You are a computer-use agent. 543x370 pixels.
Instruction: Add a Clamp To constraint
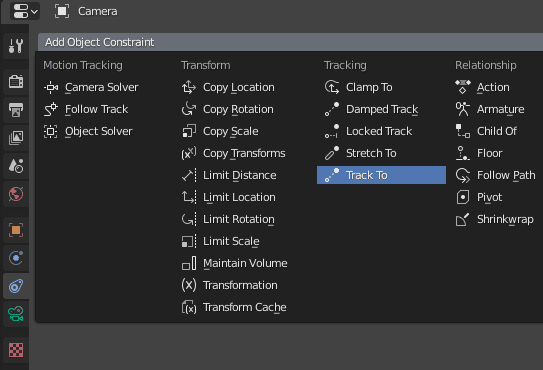click(359, 87)
